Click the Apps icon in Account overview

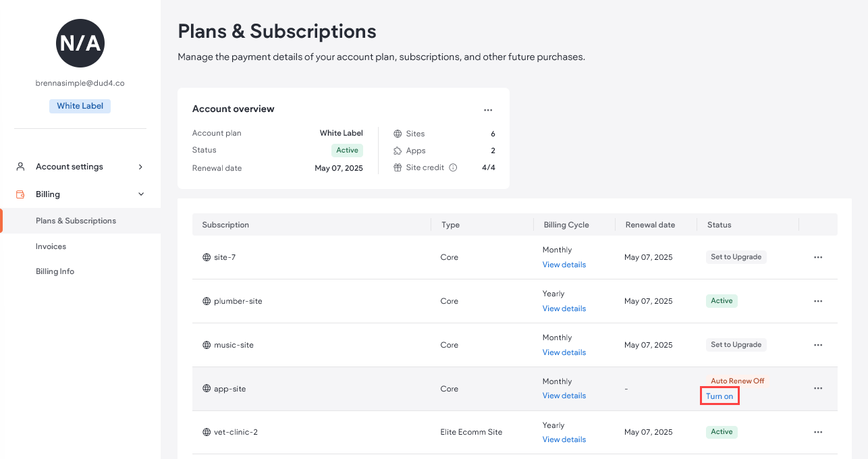398,150
